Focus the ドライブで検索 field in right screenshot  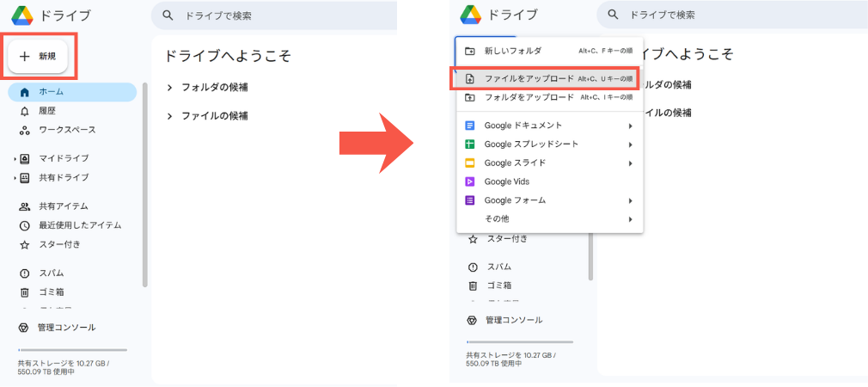point(732,15)
